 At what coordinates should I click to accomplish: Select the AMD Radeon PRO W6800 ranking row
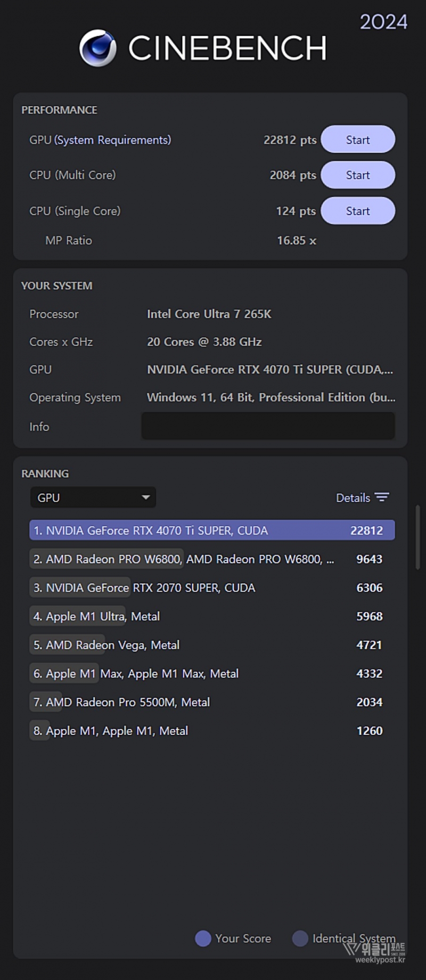tap(212, 559)
